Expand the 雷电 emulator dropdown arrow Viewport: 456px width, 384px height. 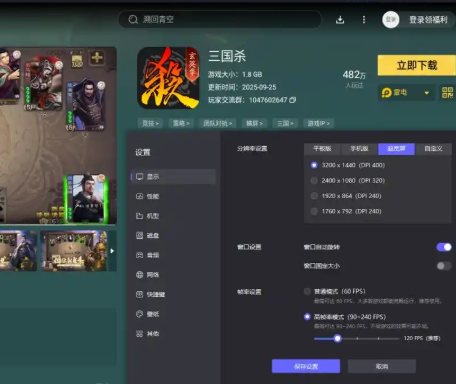(x=427, y=93)
